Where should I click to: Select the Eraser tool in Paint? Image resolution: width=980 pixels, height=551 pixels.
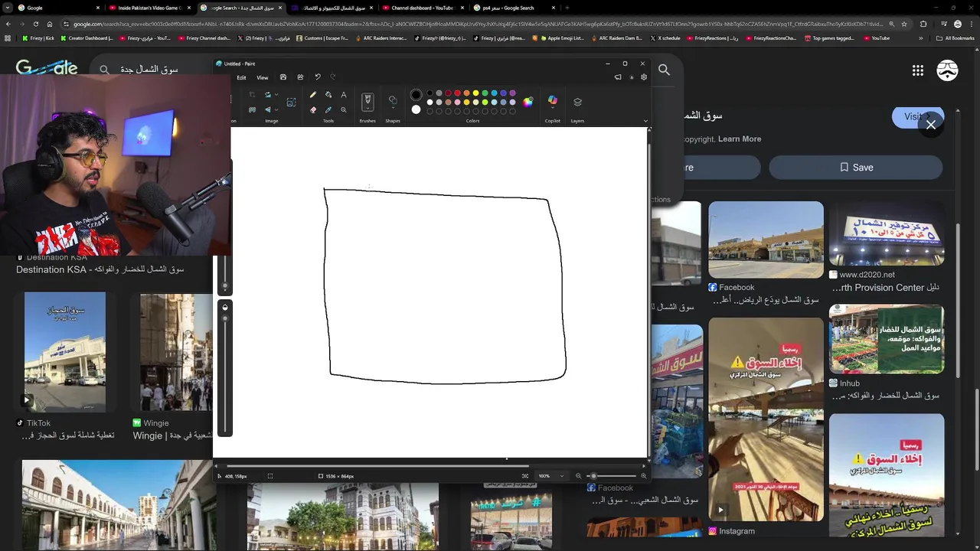tap(312, 109)
